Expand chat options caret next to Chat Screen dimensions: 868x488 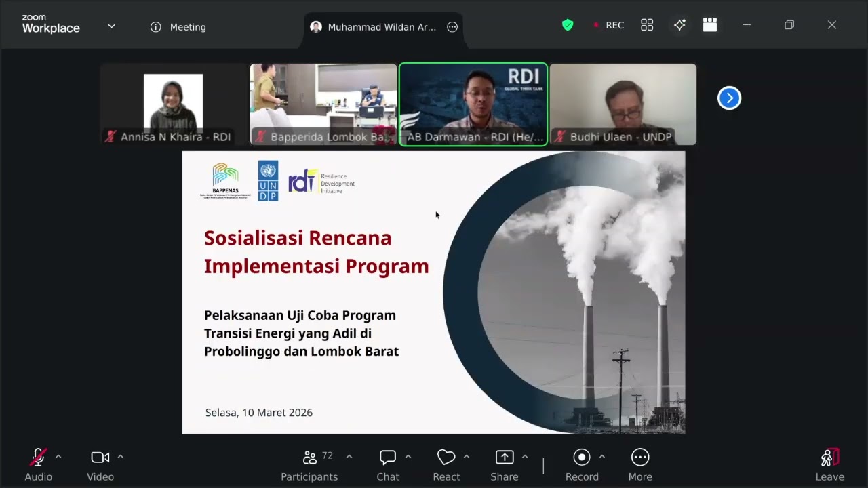point(408,457)
